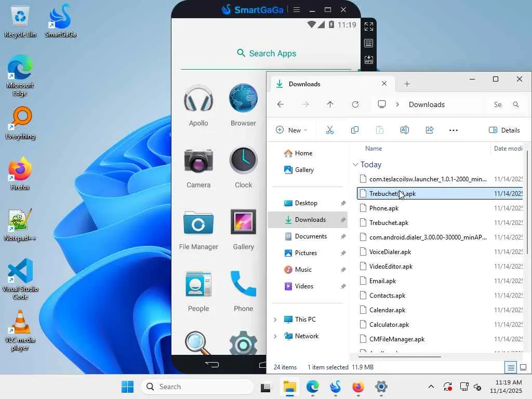Click Cut icon in Explorer toolbar

330,130
